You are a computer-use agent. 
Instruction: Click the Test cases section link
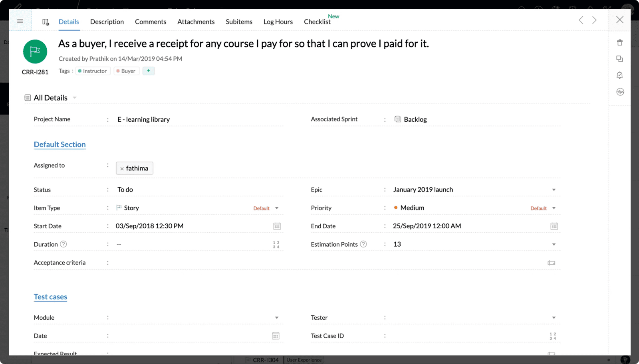point(50,297)
